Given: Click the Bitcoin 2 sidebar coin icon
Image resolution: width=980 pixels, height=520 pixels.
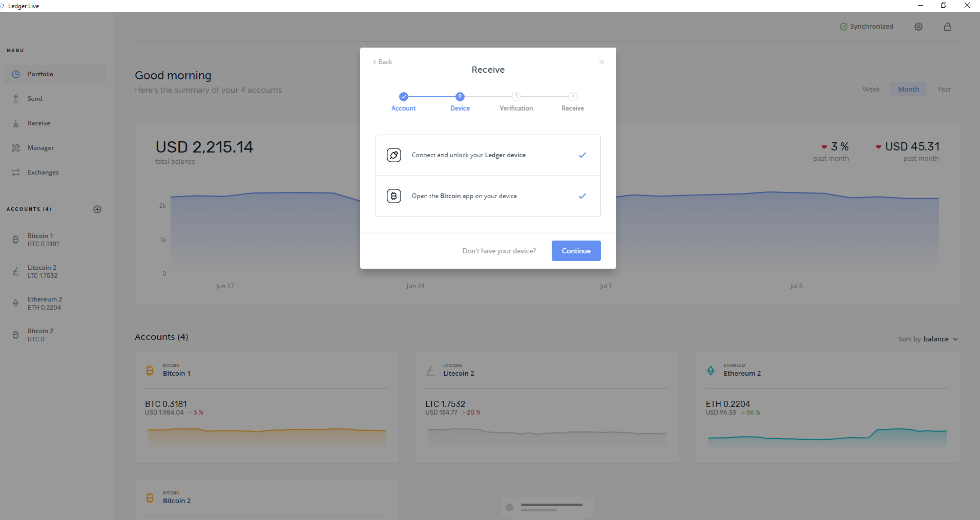Looking at the screenshot, I should pos(16,335).
